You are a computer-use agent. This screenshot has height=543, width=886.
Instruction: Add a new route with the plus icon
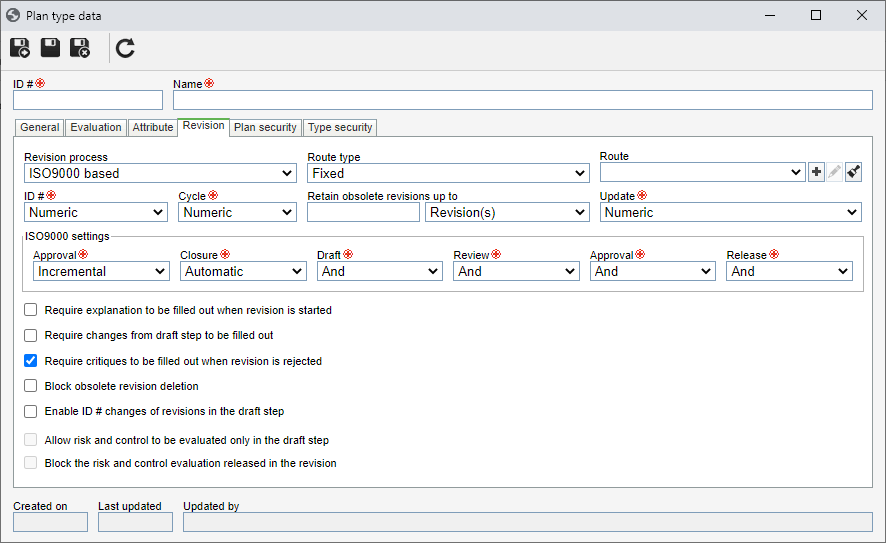point(816,172)
